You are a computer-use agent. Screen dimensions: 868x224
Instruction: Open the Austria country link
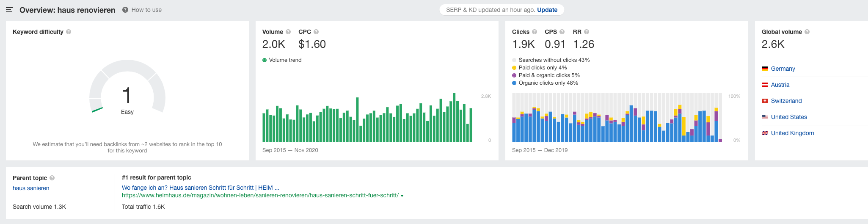(780, 85)
